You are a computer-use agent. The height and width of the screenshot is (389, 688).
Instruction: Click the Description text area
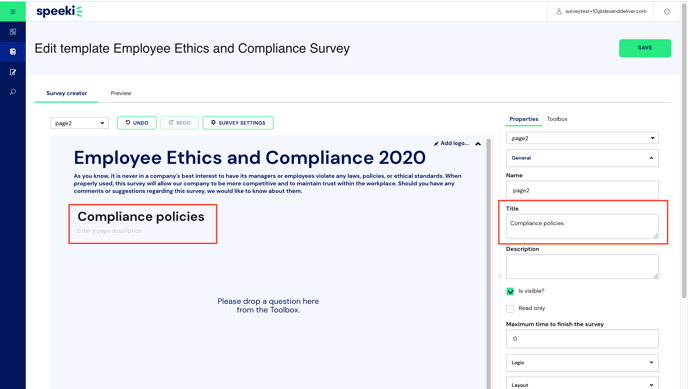(x=582, y=267)
